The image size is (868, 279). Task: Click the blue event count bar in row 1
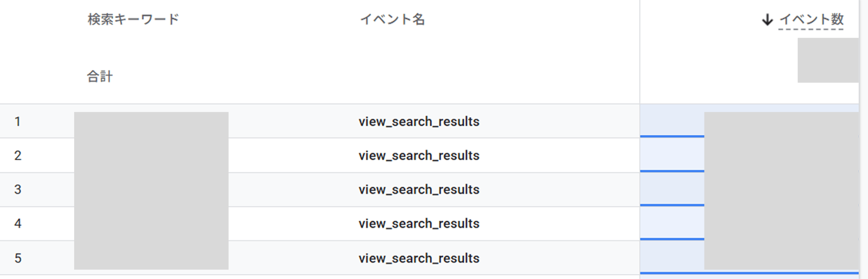coord(672,137)
